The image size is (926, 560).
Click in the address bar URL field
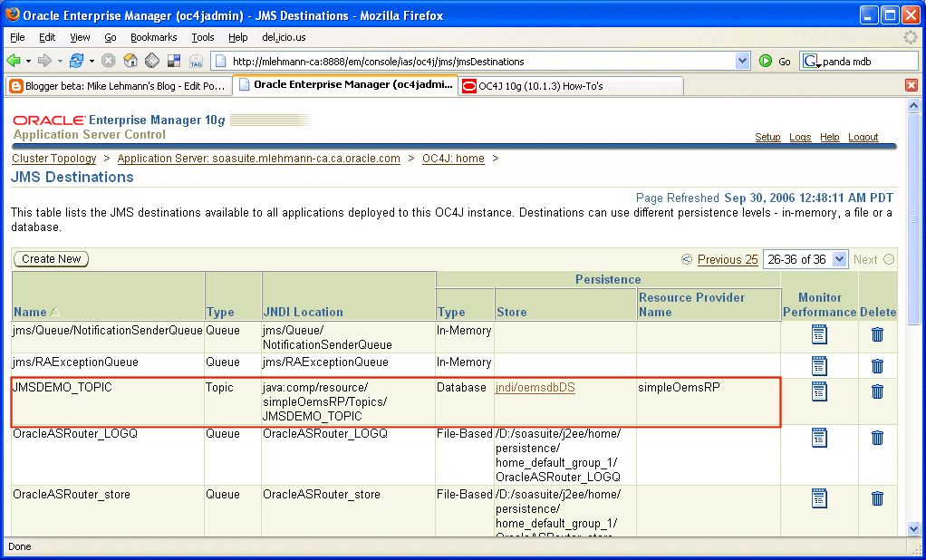pos(481,61)
